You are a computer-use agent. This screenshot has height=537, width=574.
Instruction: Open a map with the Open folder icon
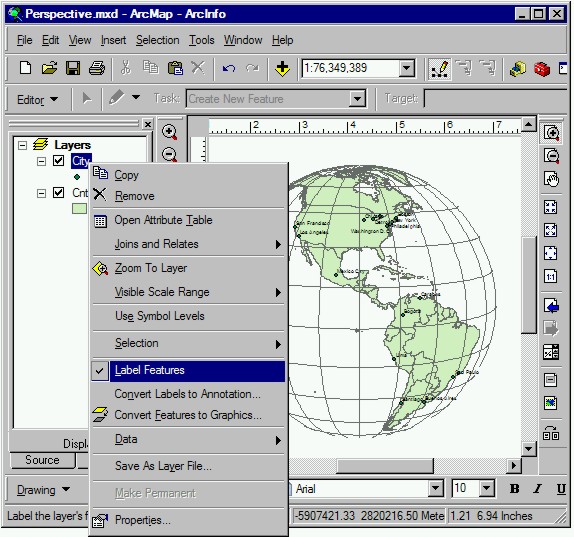click(x=49, y=68)
